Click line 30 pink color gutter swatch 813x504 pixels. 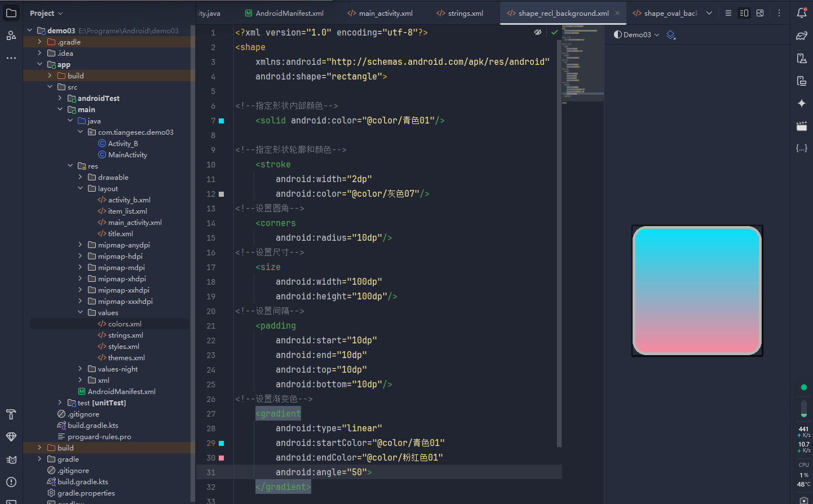coord(222,458)
